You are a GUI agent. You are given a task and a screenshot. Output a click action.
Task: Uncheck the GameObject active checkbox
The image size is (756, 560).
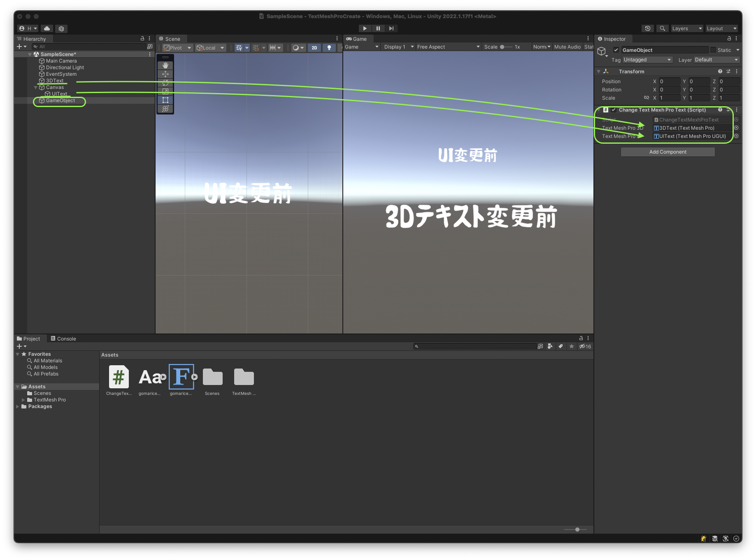(616, 50)
